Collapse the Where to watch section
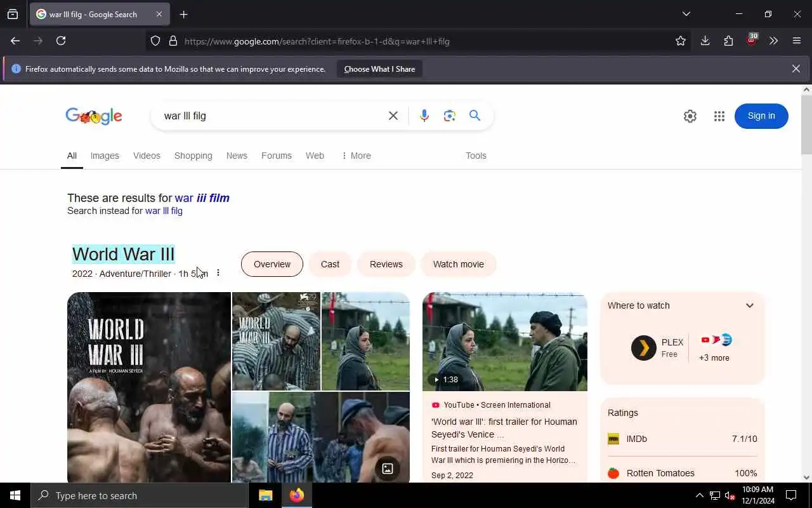The width and height of the screenshot is (812, 508). point(750,305)
